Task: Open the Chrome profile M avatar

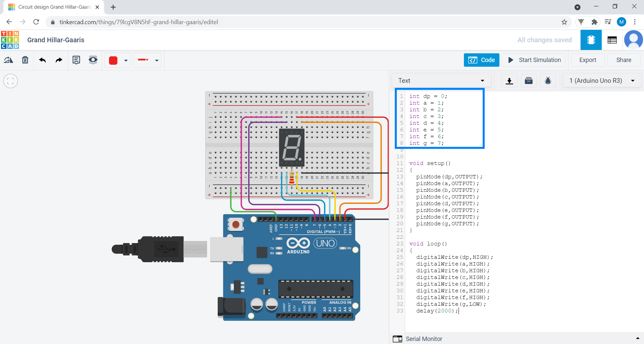Action: [622, 22]
